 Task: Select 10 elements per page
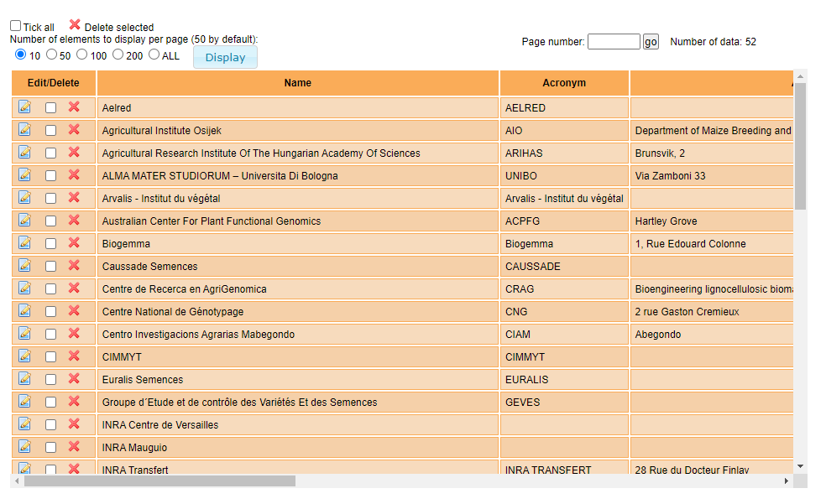[20, 55]
